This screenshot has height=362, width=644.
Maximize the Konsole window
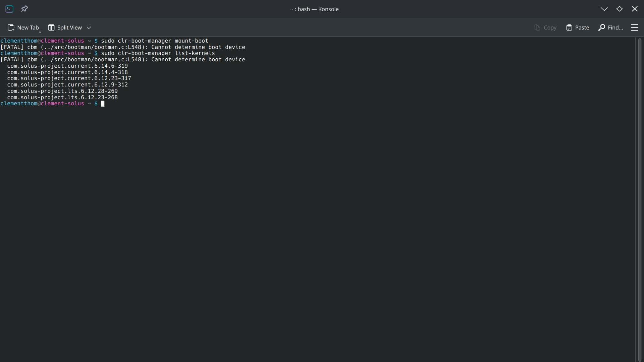pyautogui.click(x=619, y=9)
